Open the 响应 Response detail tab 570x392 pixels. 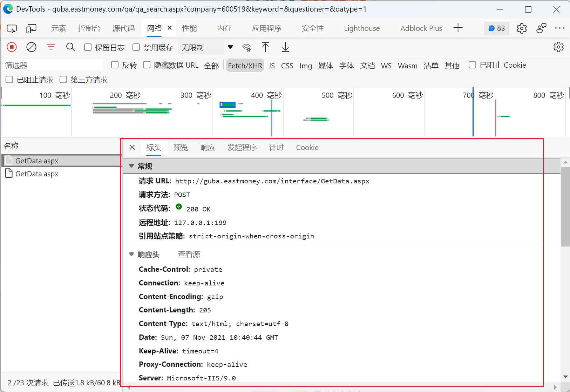208,148
